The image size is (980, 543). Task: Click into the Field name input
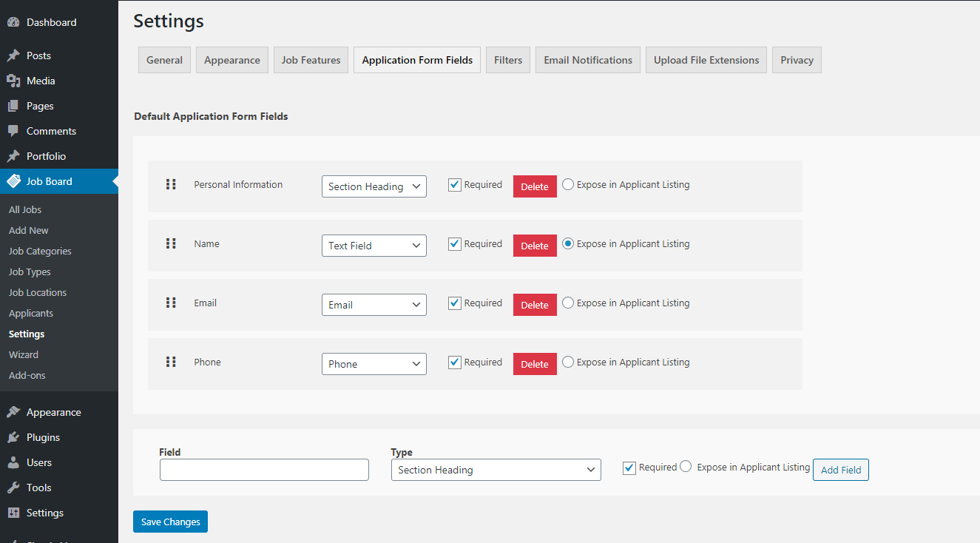(264, 470)
